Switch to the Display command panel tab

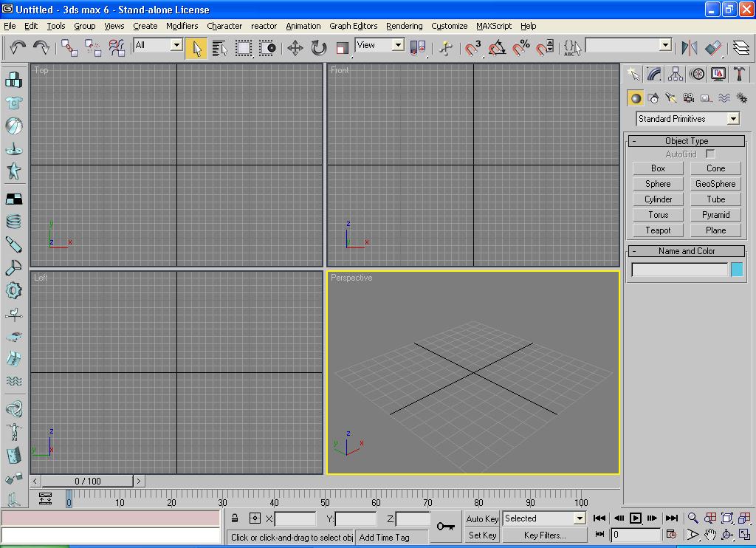pyautogui.click(x=718, y=74)
